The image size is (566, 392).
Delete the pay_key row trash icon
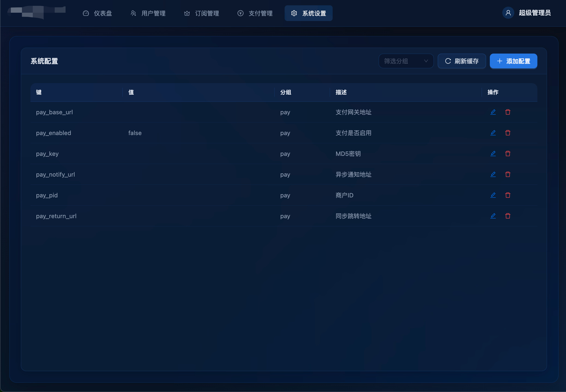tap(508, 154)
